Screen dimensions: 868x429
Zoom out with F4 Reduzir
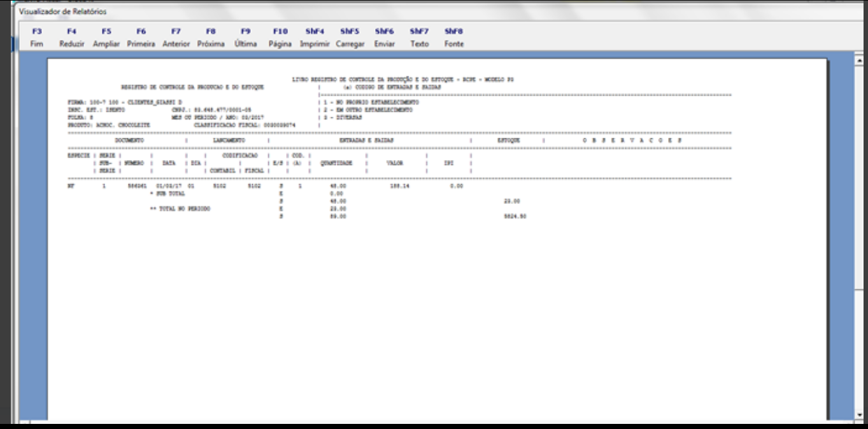tap(72, 38)
